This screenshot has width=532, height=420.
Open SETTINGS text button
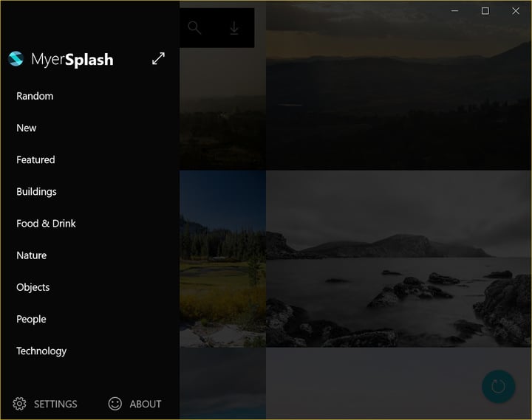55,404
